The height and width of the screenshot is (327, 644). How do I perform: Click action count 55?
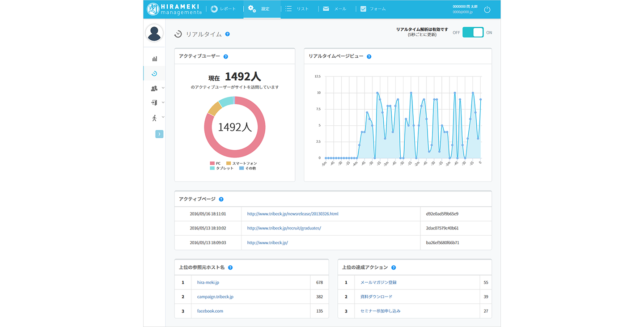(486, 282)
